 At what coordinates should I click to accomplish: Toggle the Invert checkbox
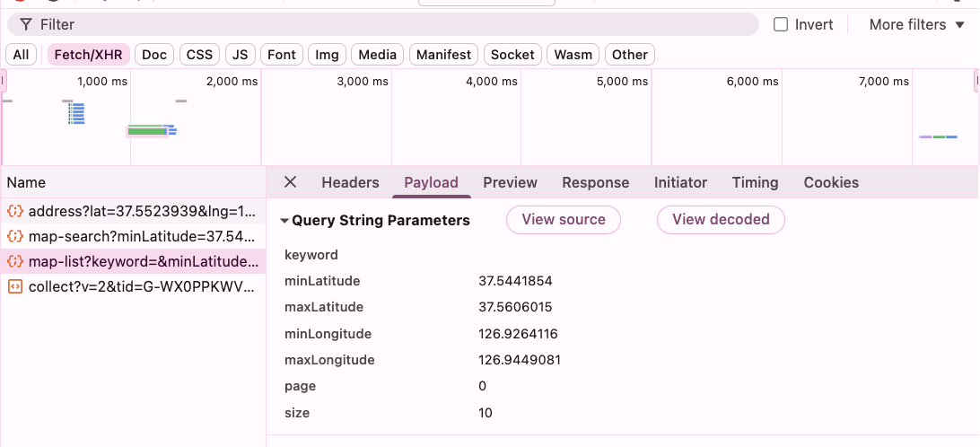(x=781, y=24)
